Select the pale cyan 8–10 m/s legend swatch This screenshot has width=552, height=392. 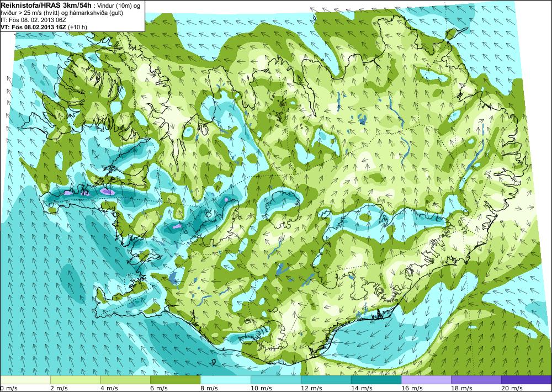[226, 380]
